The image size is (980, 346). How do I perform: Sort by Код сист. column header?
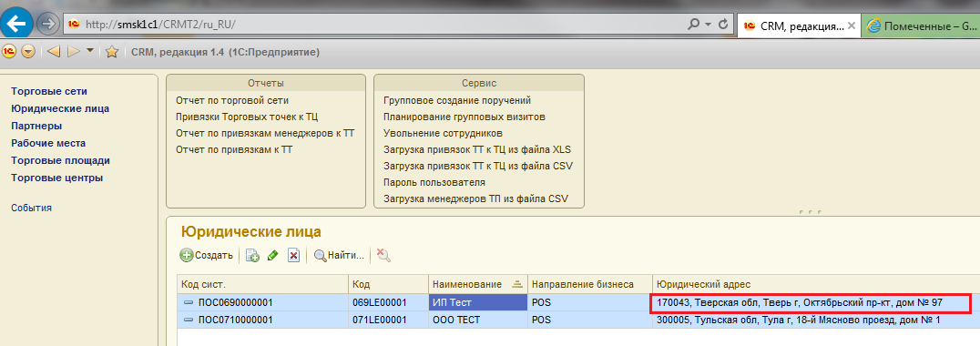point(262,284)
